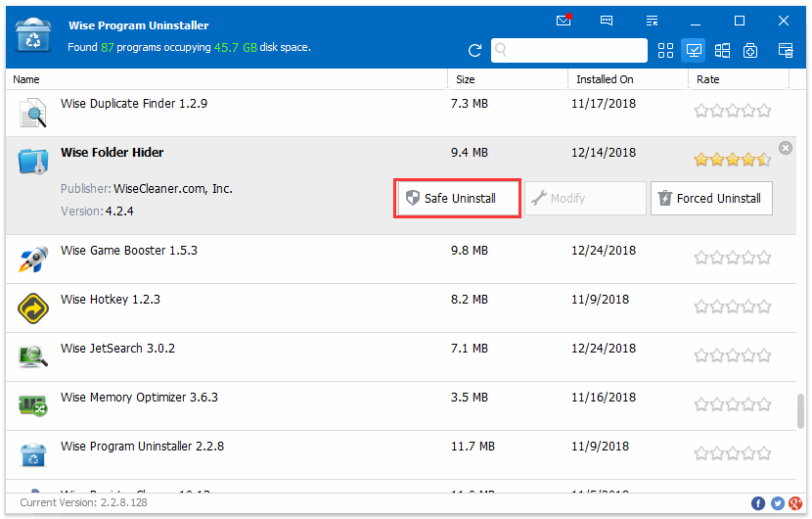Select the desktop programs view icon
This screenshot has width=812, height=519.
pos(694,50)
